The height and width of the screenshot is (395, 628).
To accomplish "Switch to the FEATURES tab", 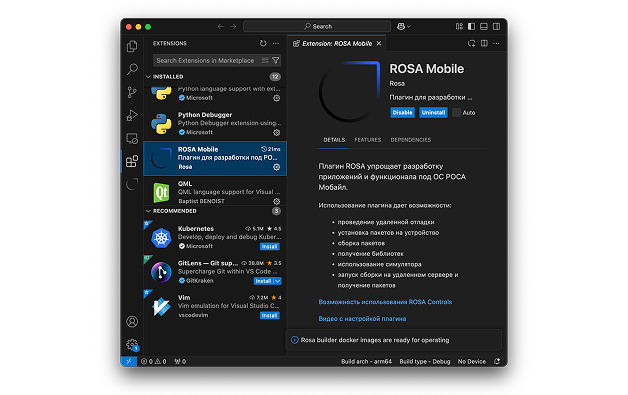I will 368,140.
